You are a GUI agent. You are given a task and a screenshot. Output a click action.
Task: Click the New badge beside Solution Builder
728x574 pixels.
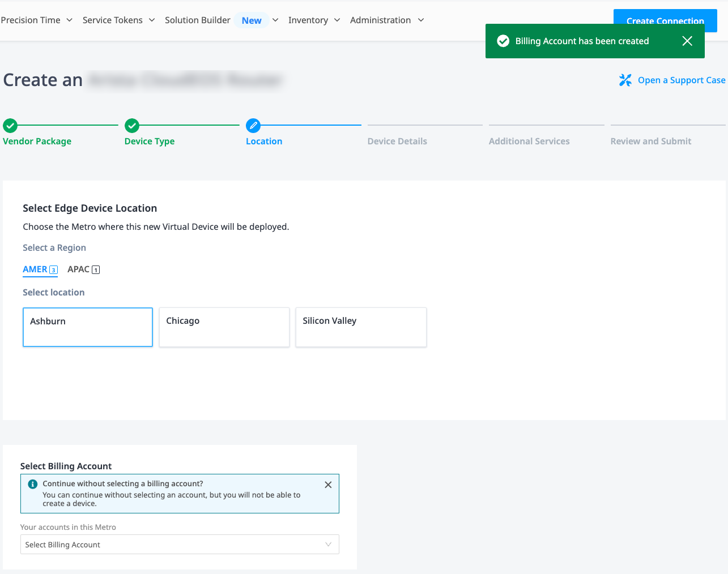pos(252,20)
